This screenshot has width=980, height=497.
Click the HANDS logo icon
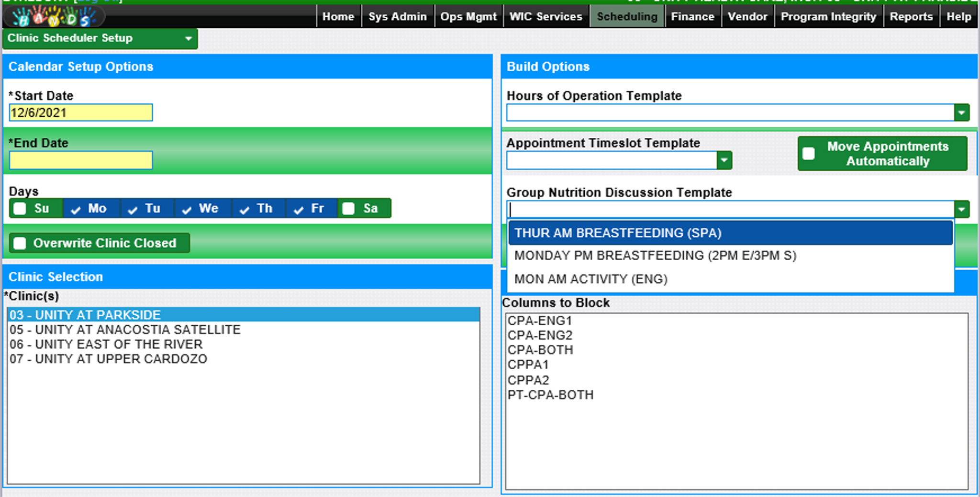(54, 17)
